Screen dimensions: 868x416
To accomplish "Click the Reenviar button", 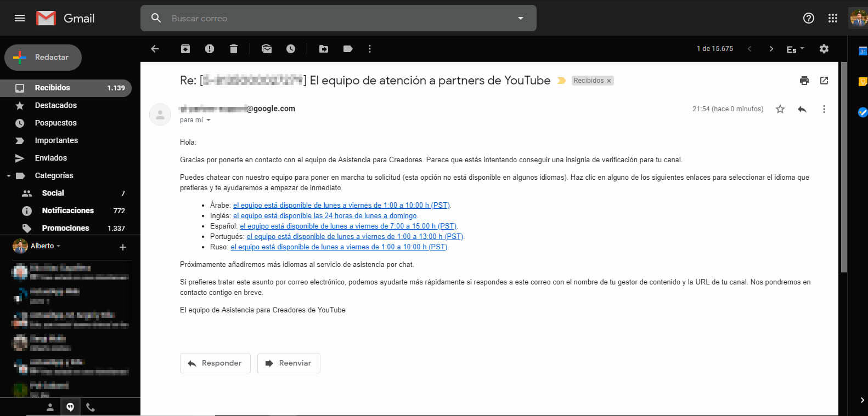I will point(289,363).
